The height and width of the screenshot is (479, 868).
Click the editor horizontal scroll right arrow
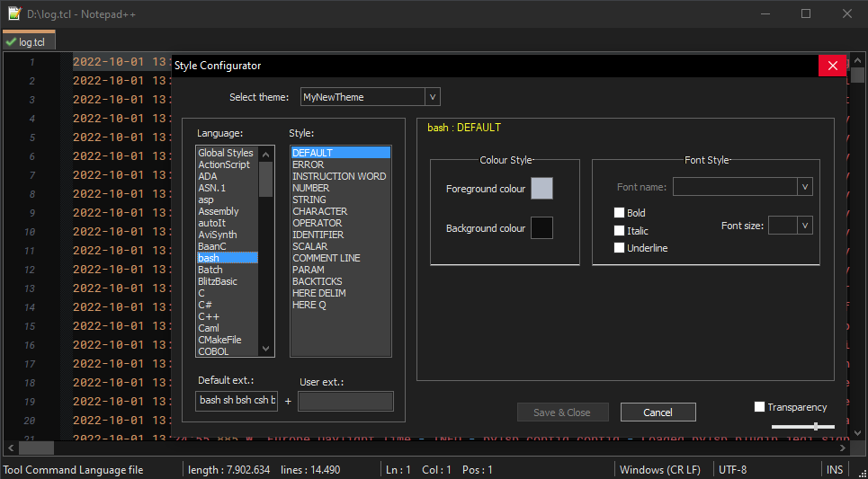click(x=843, y=448)
